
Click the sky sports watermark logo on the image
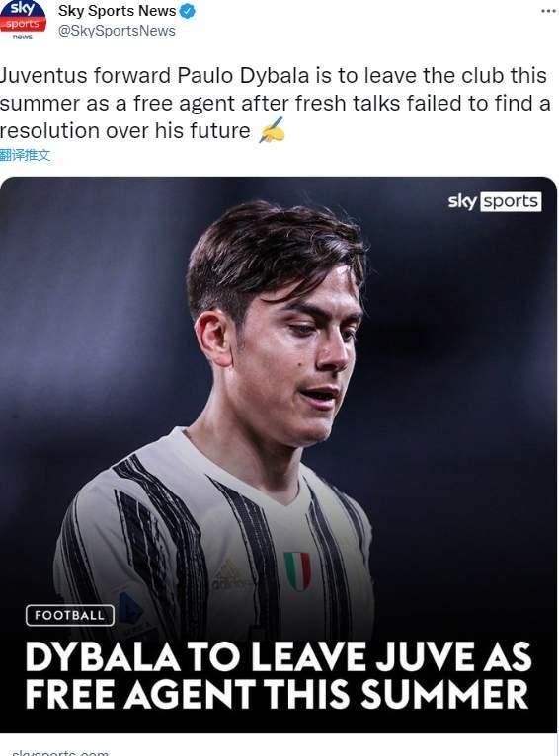[x=495, y=201]
